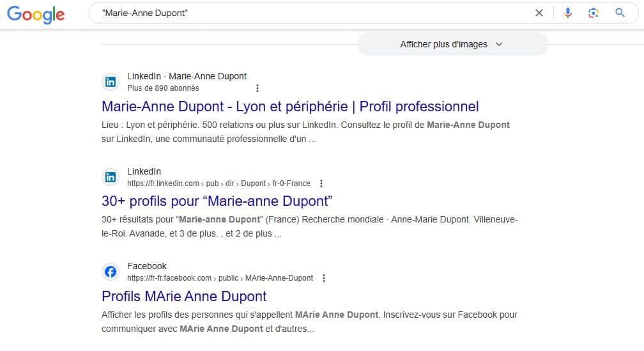Click snippet "Afficher les profils des personnes"
Image resolution: width=644 pixels, height=351 pixels.
pyautogui.click(x=309, y=322)
